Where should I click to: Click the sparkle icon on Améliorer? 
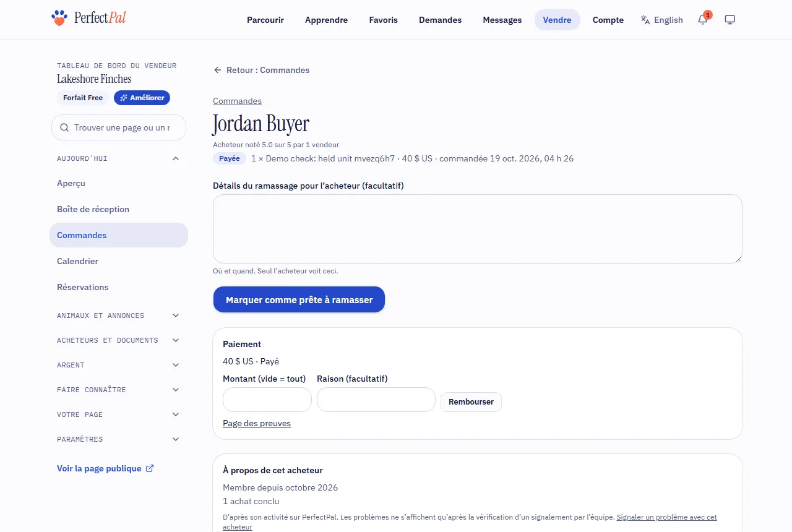124,98
